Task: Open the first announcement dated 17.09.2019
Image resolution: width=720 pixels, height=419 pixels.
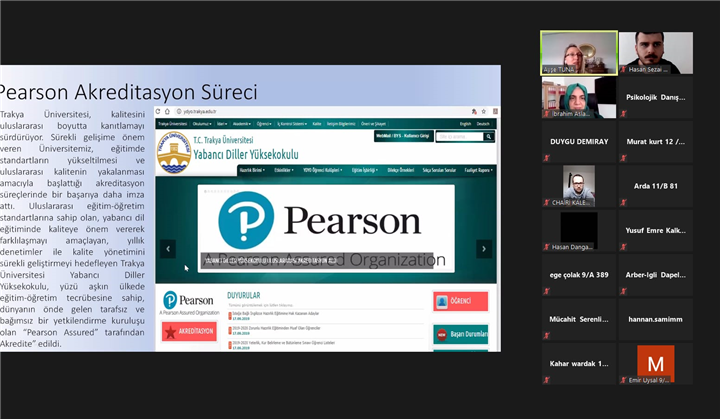Action: pos(276,315)
